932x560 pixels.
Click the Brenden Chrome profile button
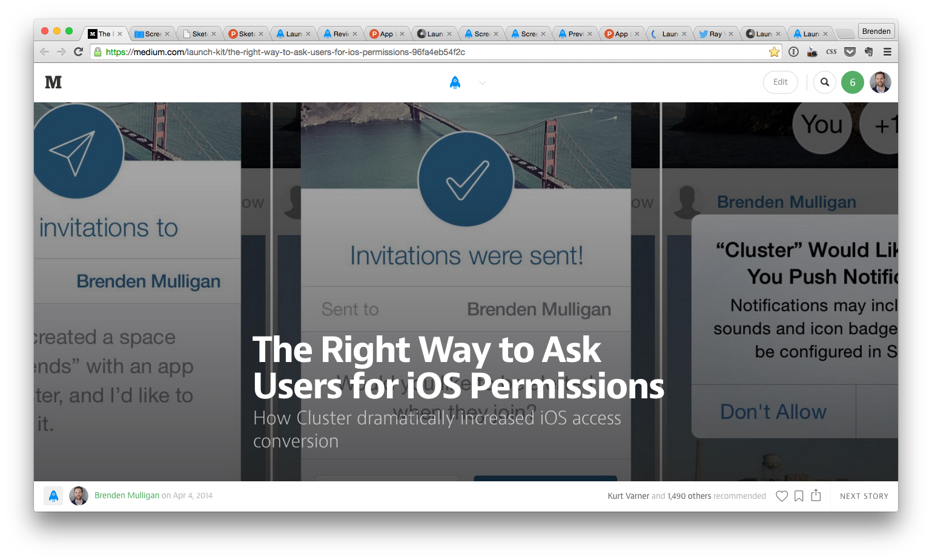[x=876, y=31]
